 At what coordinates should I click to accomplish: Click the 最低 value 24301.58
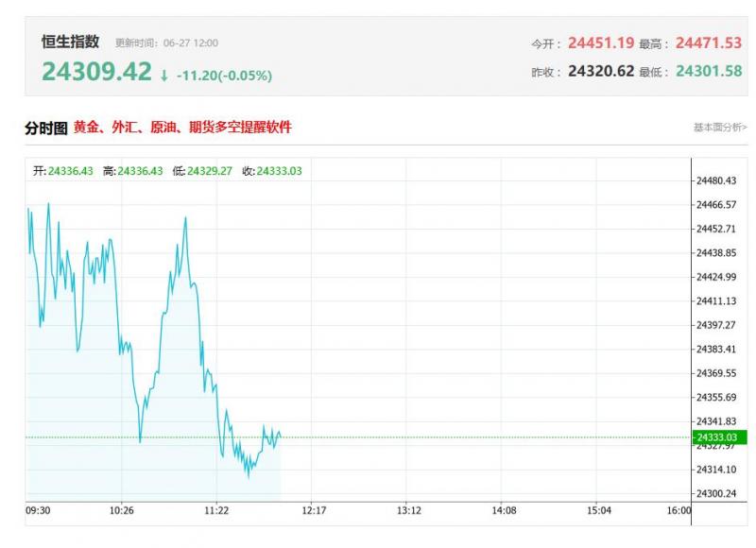708,71
